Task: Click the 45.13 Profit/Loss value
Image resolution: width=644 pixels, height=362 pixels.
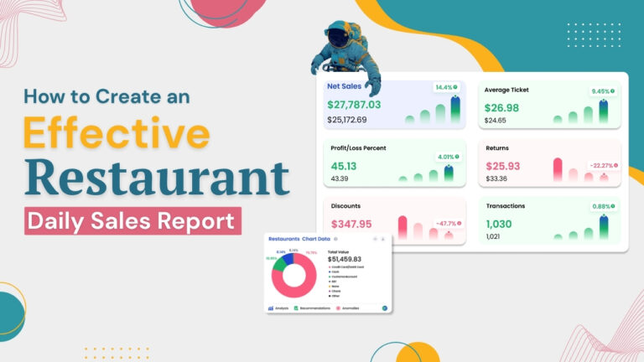Action: pyautogui.click(x=344, y=166)
